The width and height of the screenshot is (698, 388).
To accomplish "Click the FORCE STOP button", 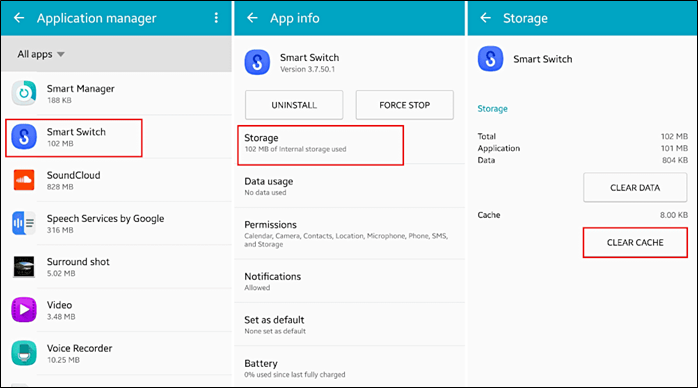I will coord(405,105).
